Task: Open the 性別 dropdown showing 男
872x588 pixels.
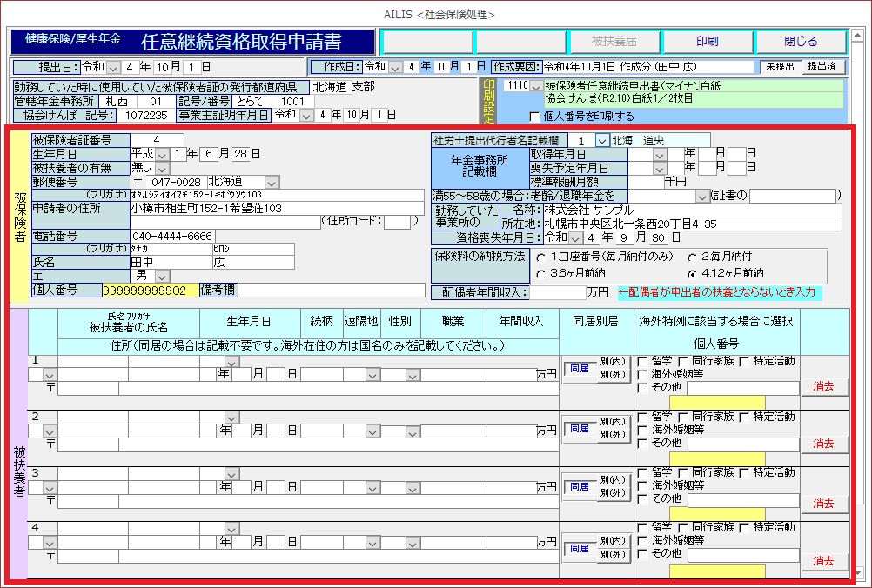Action: [x=162, y=276]
